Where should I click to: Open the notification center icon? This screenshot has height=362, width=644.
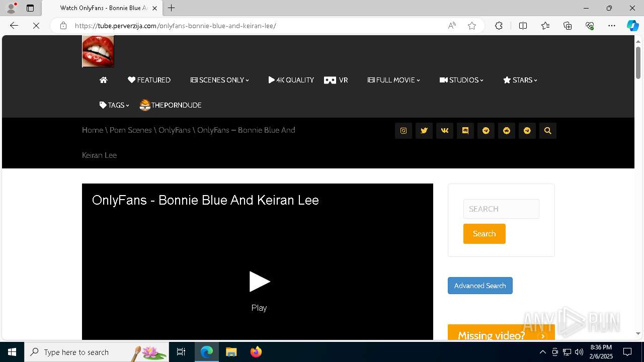click(627, 352)
